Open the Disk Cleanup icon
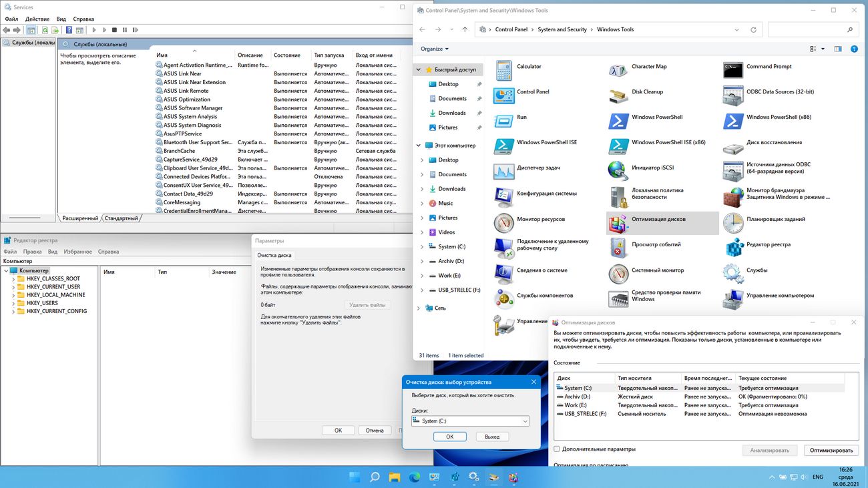Viewport: 868px width, 488px height. coord(618,95)
